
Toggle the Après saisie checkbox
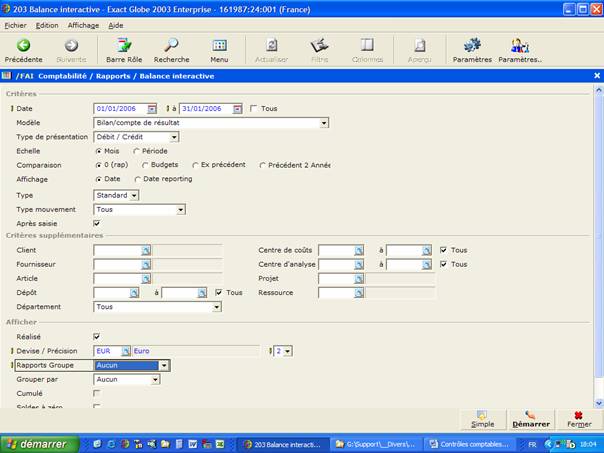pos(97,224)
